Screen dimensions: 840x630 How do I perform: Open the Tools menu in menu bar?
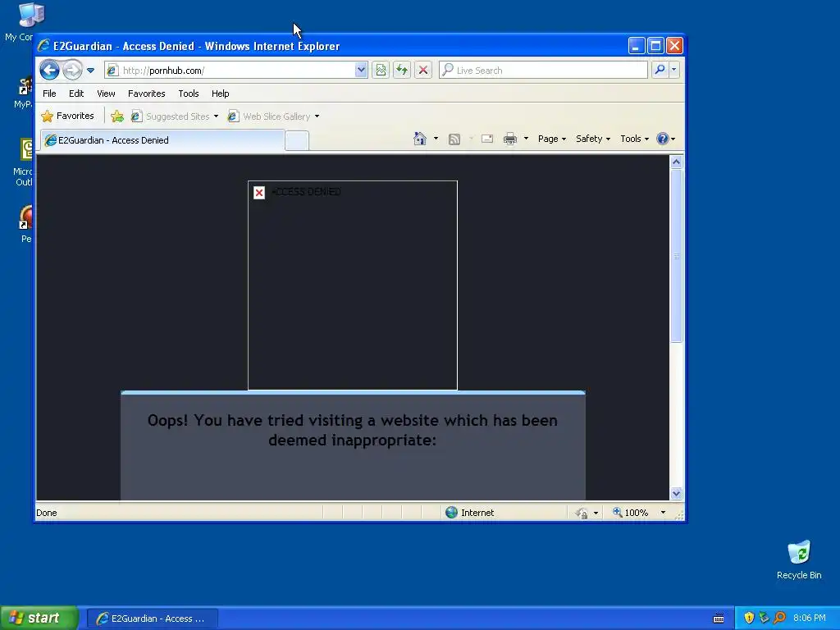point(189,94)
